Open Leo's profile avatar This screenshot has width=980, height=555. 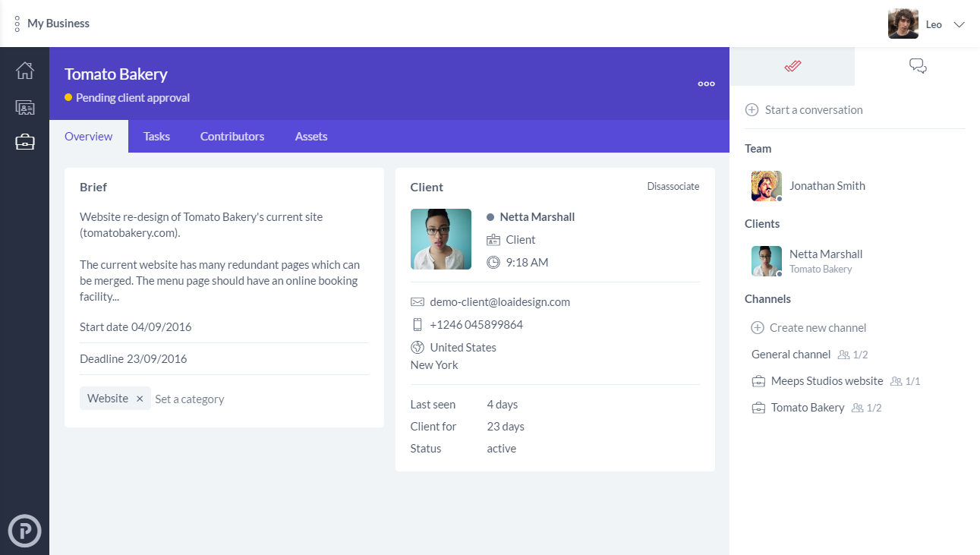click(x=903, y=24)
